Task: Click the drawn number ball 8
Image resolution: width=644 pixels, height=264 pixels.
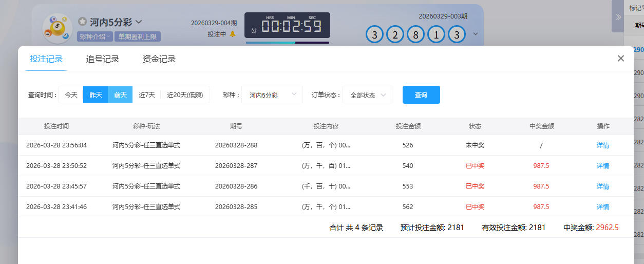Action: click(415, 35)
